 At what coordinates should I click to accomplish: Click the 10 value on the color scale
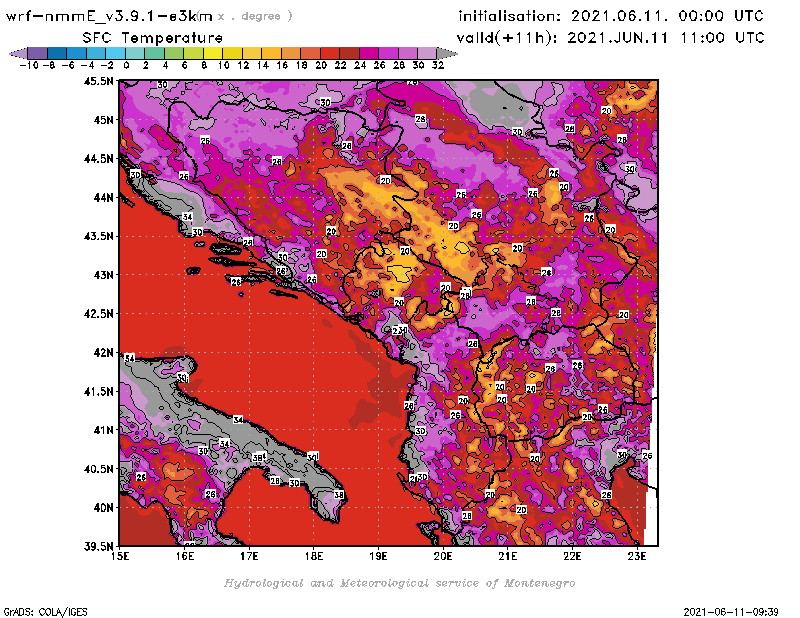pos(223,65)
